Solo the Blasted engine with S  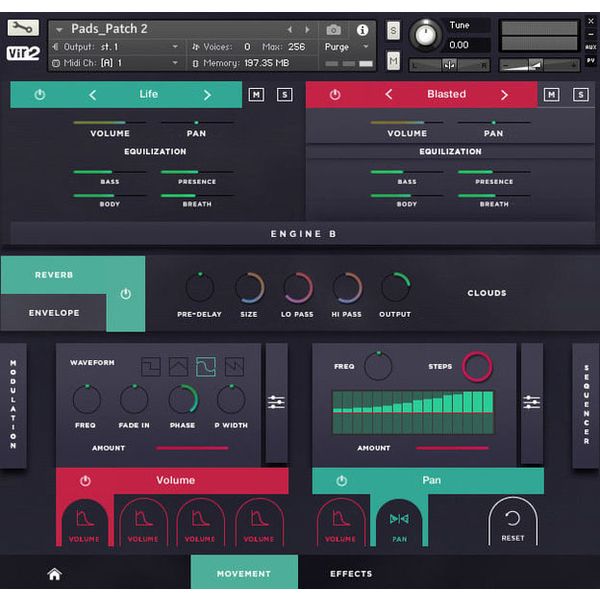(x=580, y=95)
